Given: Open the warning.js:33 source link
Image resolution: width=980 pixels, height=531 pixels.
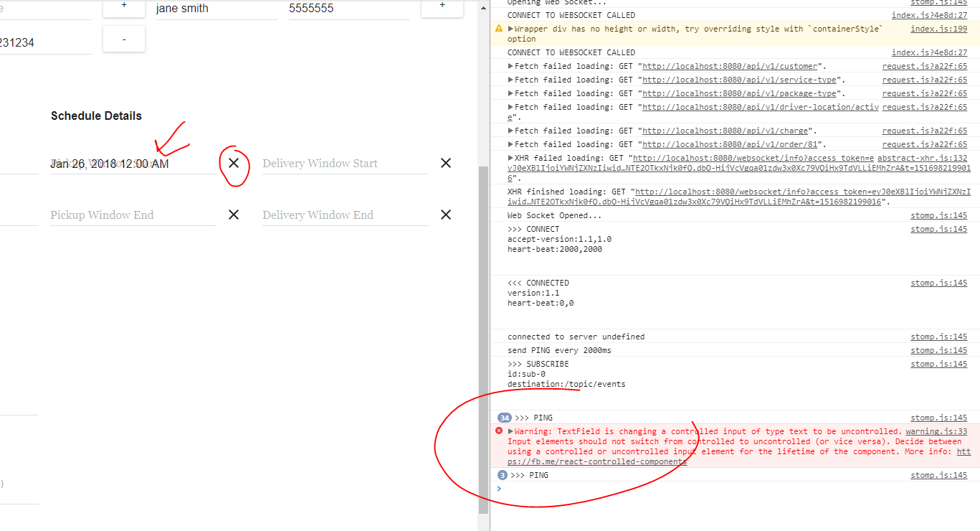Looking at the screenshot, I should click(x=936, y=431).
